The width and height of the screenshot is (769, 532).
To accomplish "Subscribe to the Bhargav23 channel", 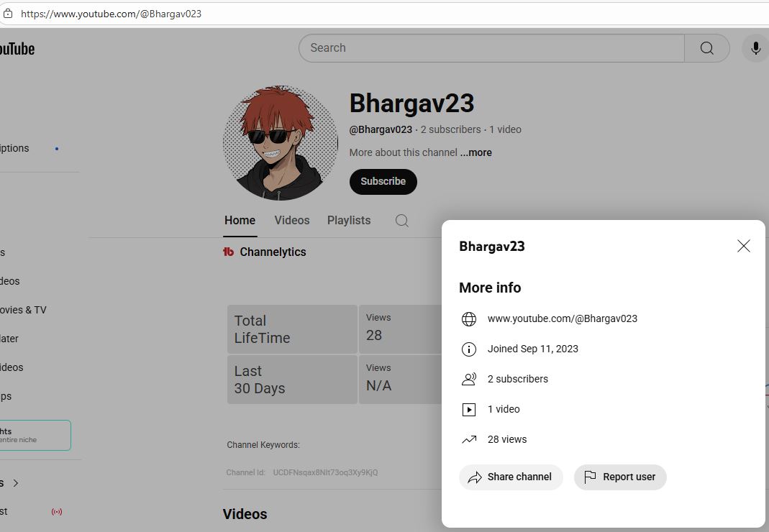I will point(383,181).
